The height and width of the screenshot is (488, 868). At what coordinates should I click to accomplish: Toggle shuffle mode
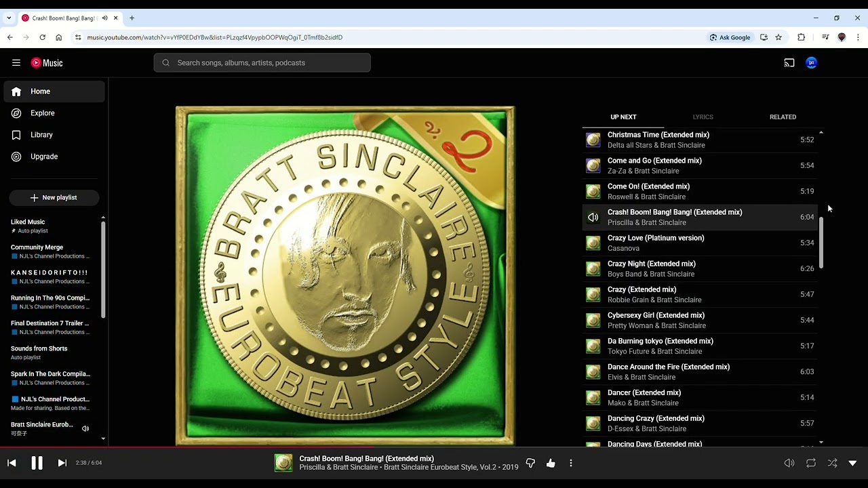click(832, 463)
